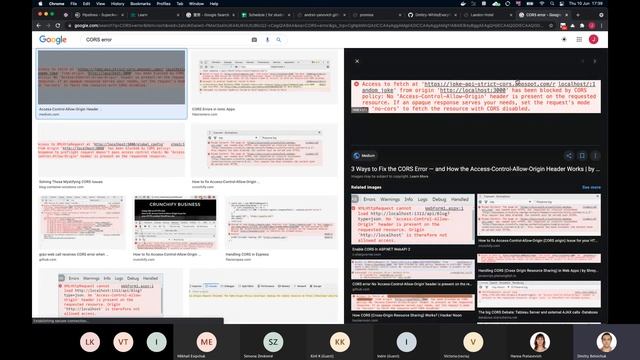The image size is (640, 360).
Task: Select participant V avatar
Action: point(473,342)
